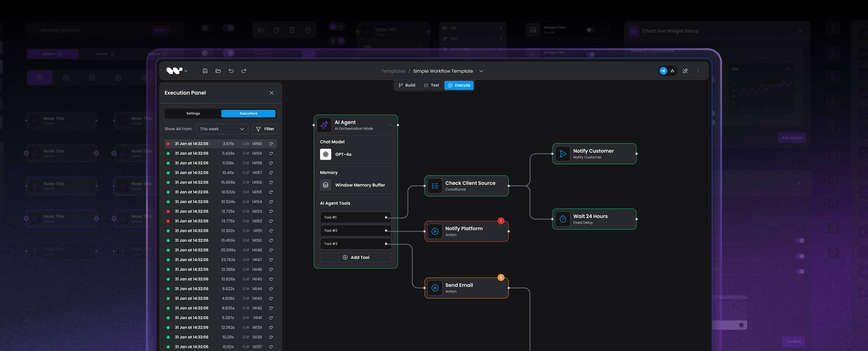
Task: Click the Send Email node title
Action: pyautogui.click(x=459, y=285)
